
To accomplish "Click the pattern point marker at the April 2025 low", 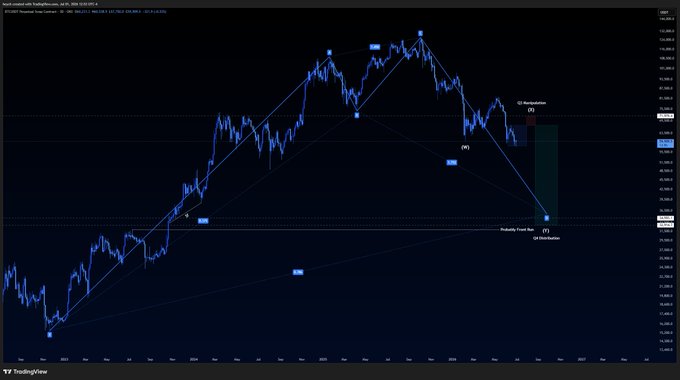I will click(x=356, y=115).
